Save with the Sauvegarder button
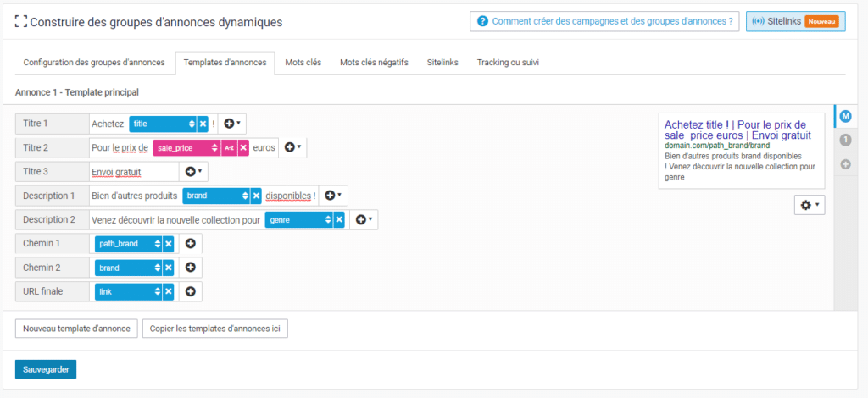This screenshot has height=398, width=868. point(46,370)
